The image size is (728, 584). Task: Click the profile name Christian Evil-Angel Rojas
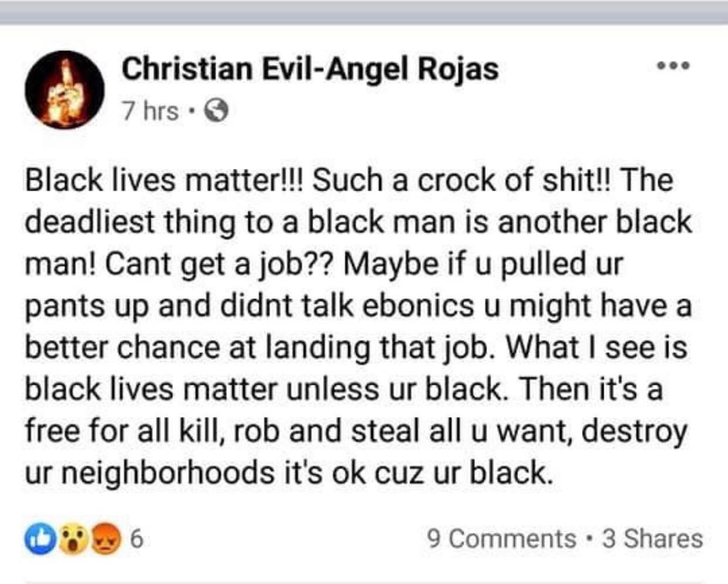coord(309,69)
